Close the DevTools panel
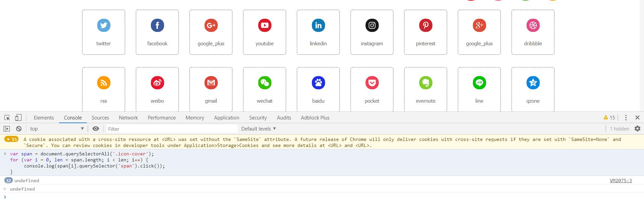The height and width of the screenshot is (200, 644). click(637, 117)
